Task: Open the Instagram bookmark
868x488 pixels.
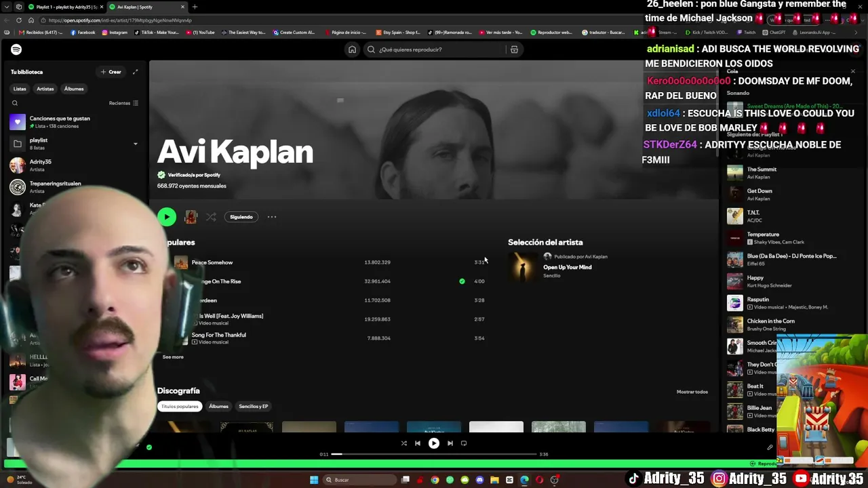Action: point(115,33)
